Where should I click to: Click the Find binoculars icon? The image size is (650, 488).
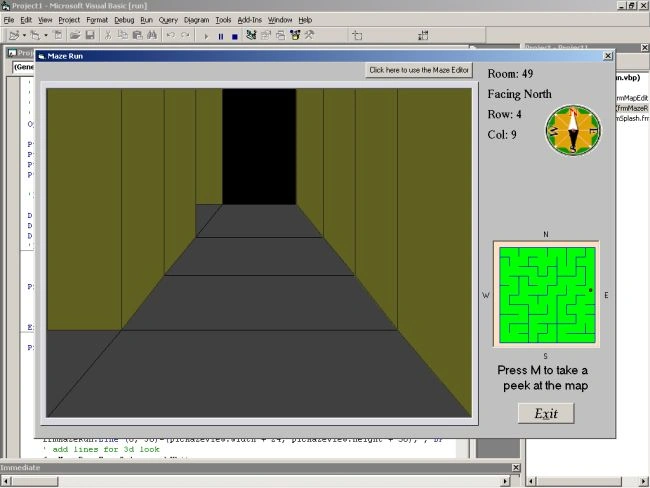[x=152, y=35]
